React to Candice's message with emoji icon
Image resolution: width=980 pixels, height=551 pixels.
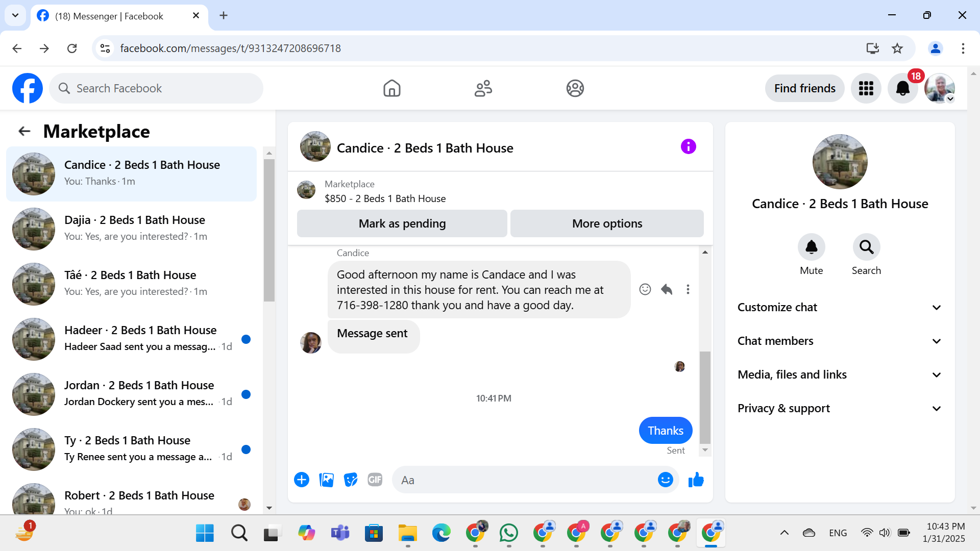click(x=645, y=290)
